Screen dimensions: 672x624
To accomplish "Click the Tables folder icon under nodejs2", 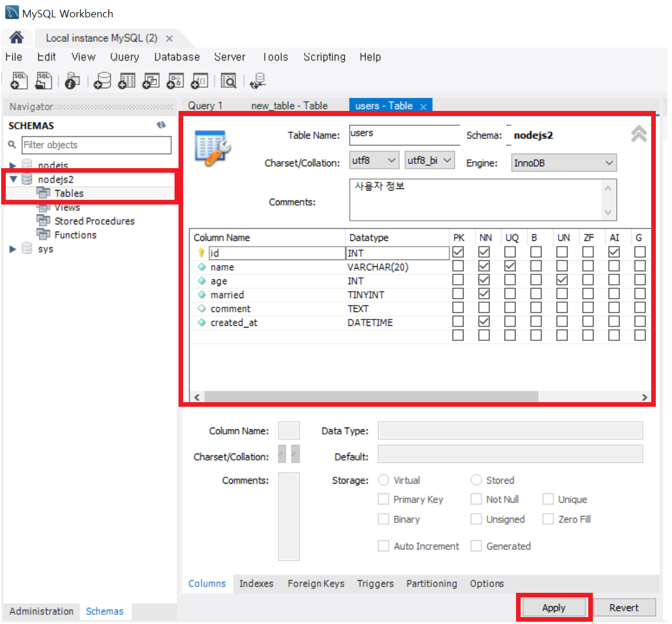I will point(43,193).
